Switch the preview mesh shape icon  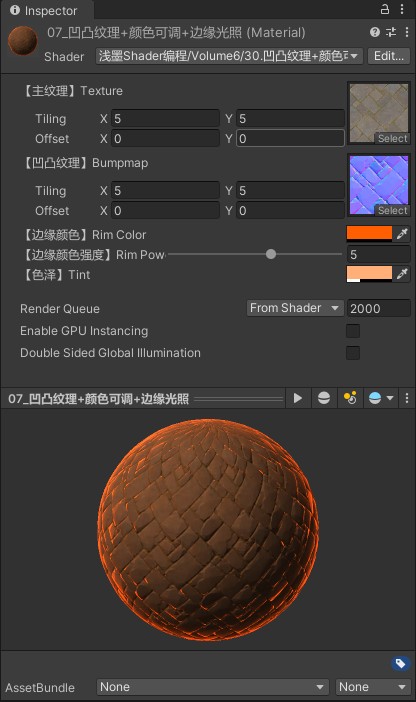click(324, 398)
